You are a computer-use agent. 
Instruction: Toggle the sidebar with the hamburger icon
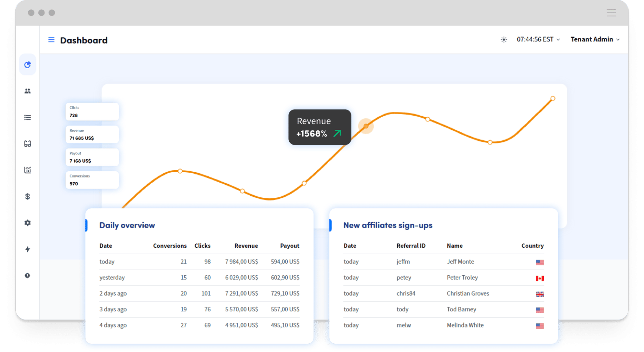pyautogui.click(x=51, y=40)
